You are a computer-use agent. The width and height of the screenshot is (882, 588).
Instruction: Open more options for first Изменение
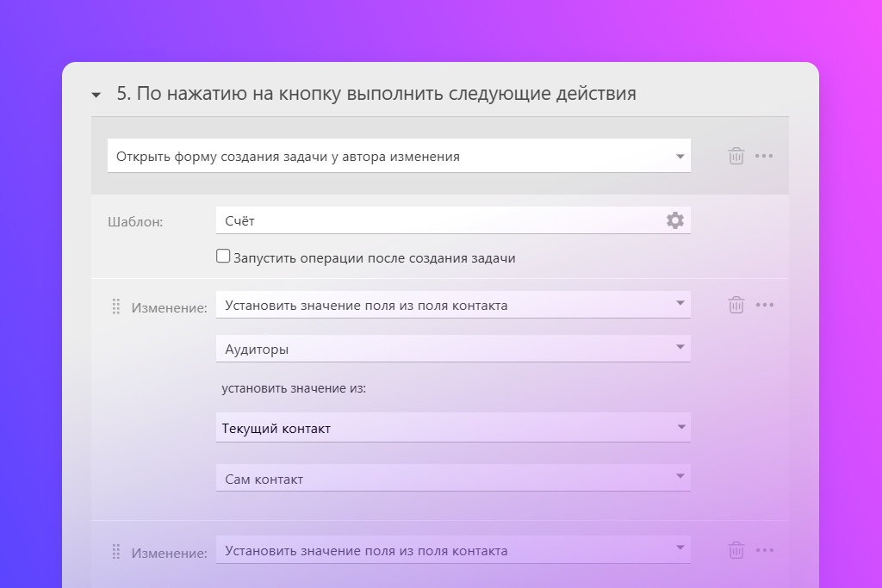tap(764, 305)
